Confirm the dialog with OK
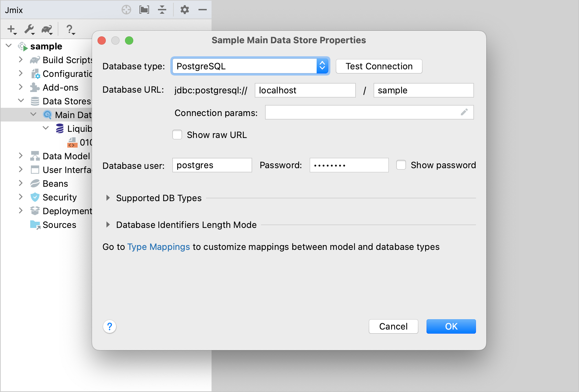 tap(451, 326)
